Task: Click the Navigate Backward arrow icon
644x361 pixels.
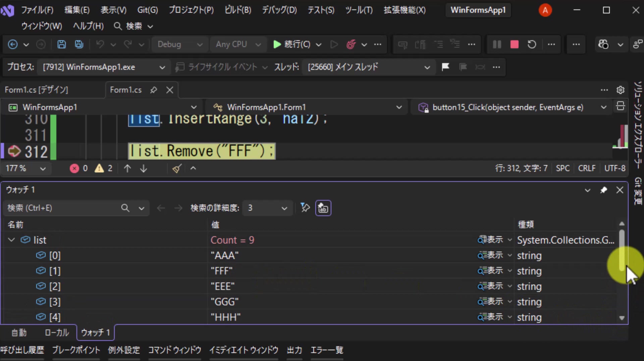Action: click(x=13, y=44)
